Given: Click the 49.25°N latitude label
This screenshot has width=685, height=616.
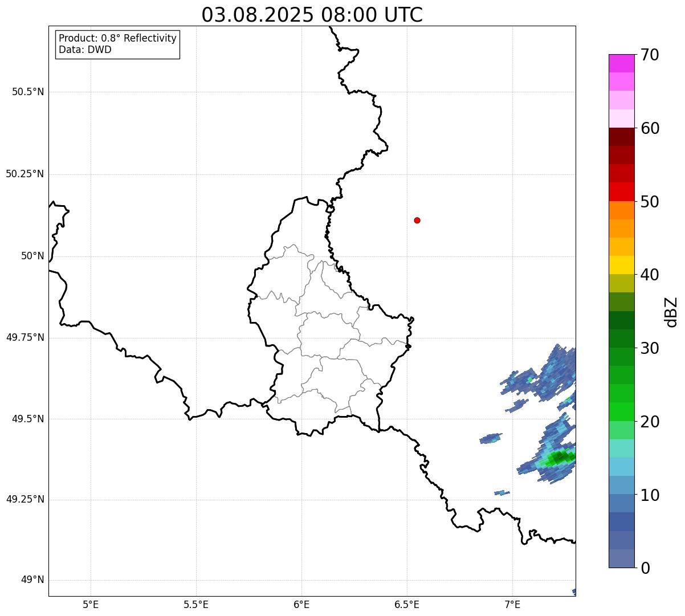Looking at the screenshot, I should pos(25,500).
